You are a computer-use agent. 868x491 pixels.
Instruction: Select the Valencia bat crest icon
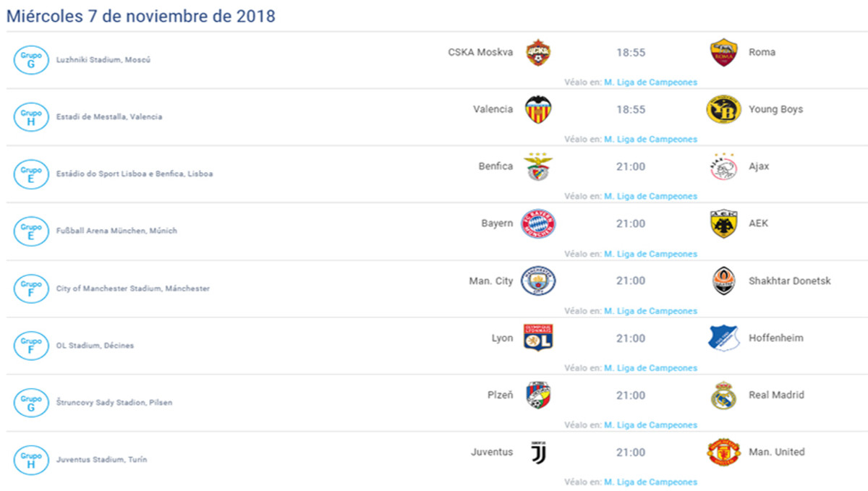[538, 110]
